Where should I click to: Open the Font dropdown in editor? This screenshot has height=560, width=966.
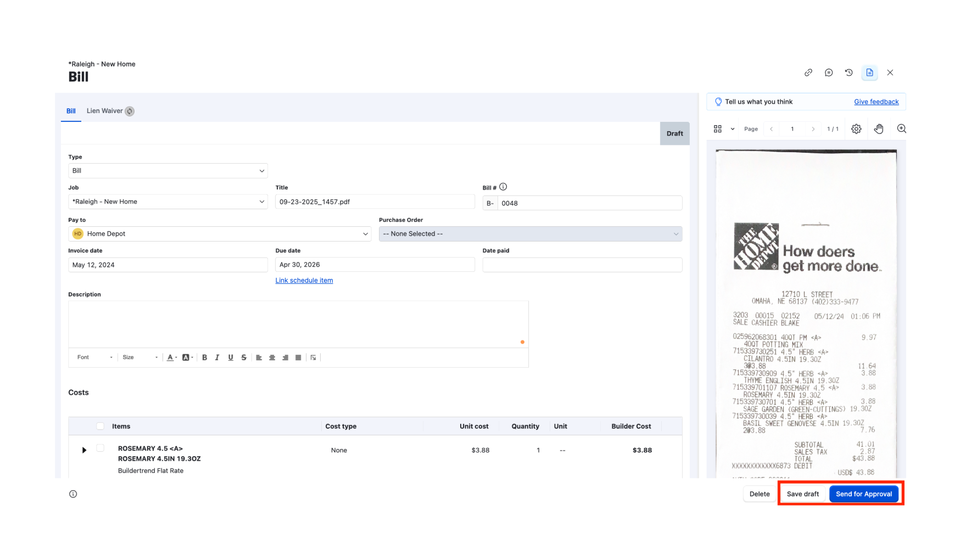click(94, 357)
